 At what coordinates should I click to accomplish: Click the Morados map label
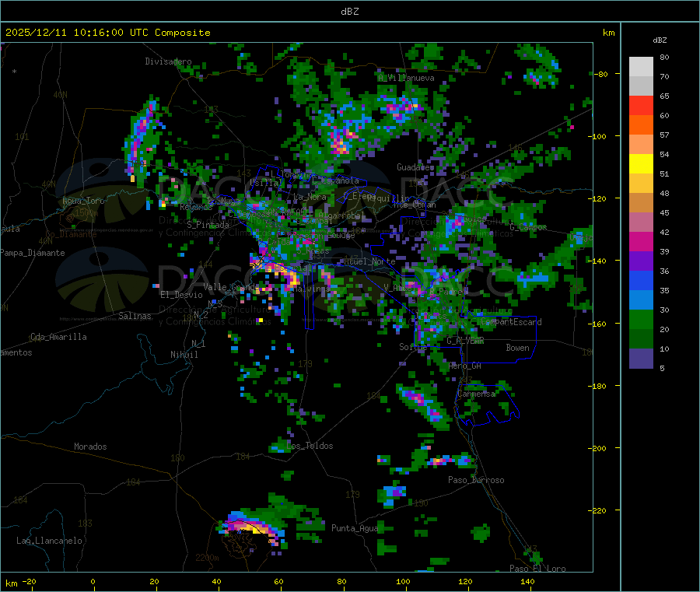click(90, 447)
